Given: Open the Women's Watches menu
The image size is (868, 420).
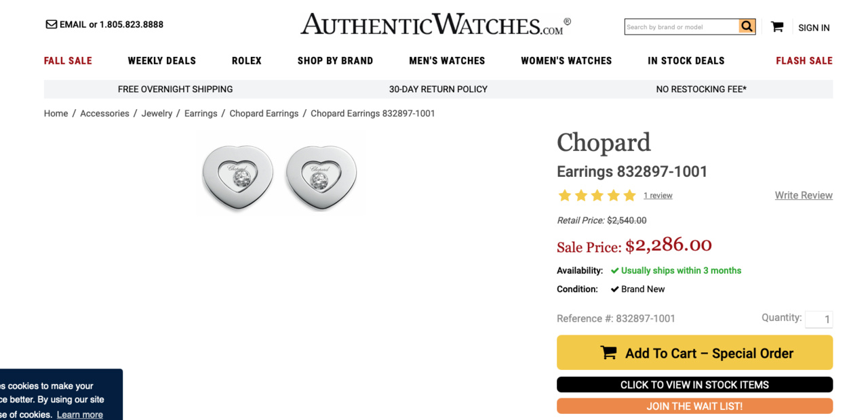Looking at the screenshot, I should [x=566, y=61].
